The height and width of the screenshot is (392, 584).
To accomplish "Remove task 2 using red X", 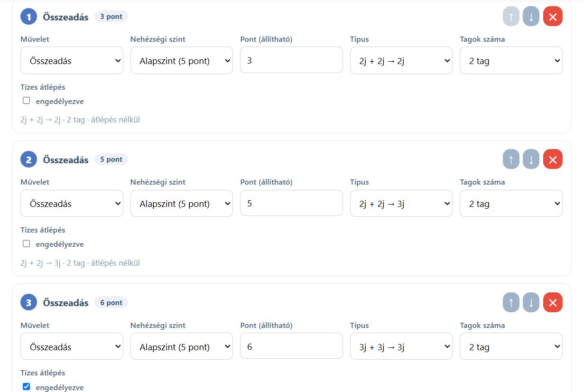I will [x=553, y=159].
